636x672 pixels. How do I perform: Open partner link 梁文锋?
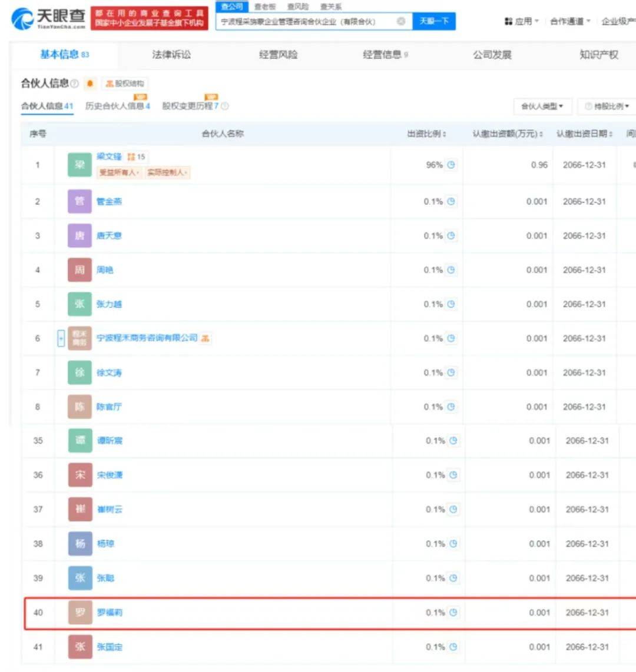(x=109, y=157)
